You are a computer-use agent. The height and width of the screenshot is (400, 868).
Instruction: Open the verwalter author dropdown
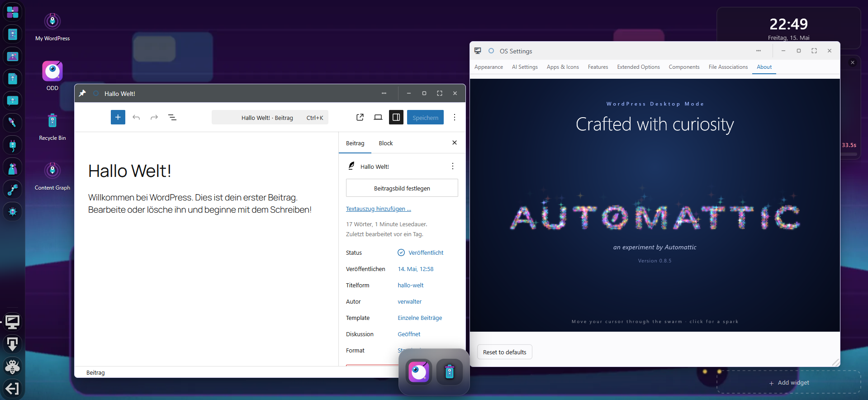pos(410,301)
